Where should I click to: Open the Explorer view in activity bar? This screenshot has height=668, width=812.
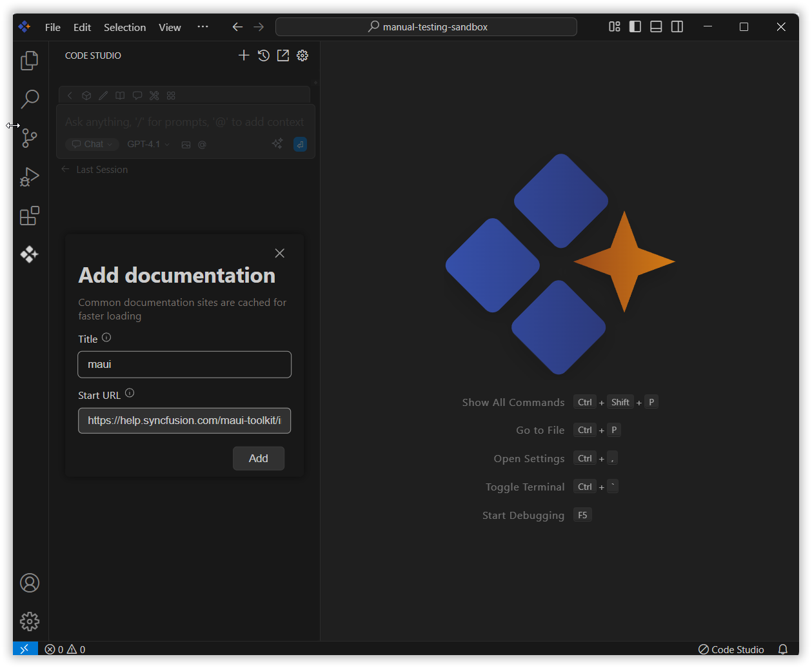click(x=30, y=61)
